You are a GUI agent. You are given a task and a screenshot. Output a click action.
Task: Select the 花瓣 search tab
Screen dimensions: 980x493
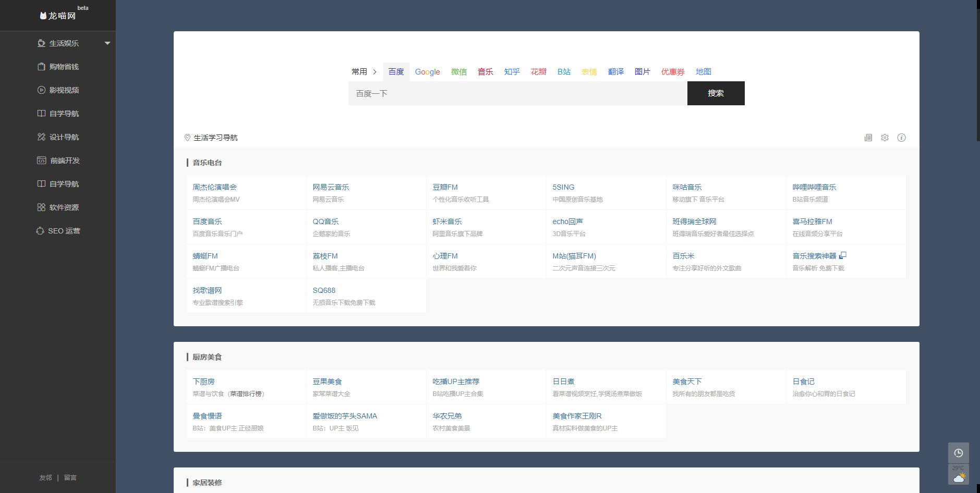pyautogui.click(x=538, y=72)
